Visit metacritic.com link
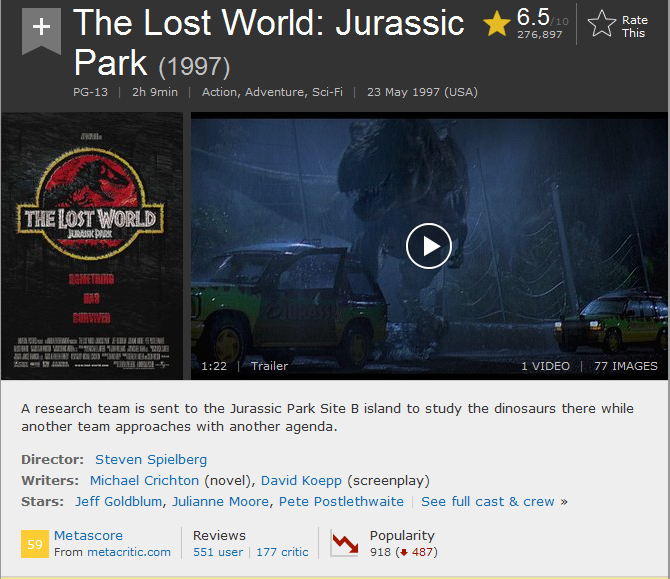Viewport: 670px width, 579px height. click(129, 552)
